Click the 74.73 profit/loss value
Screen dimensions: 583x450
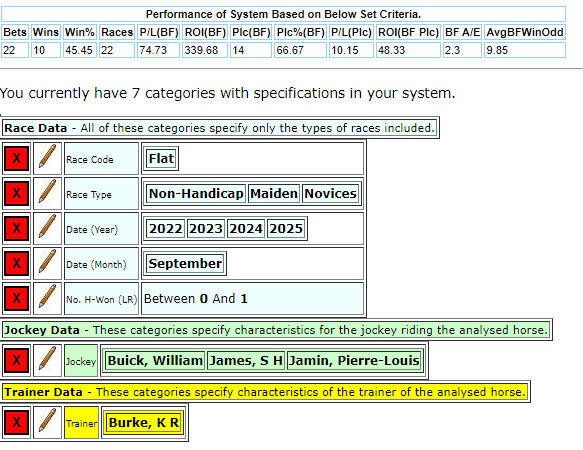coord(159,50)
